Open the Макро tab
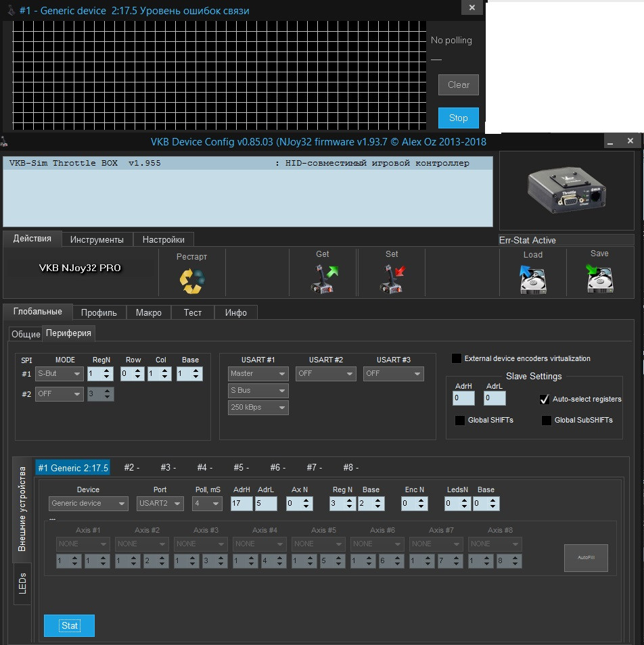The height and width of the screenshot is (645, 644). 149,312
